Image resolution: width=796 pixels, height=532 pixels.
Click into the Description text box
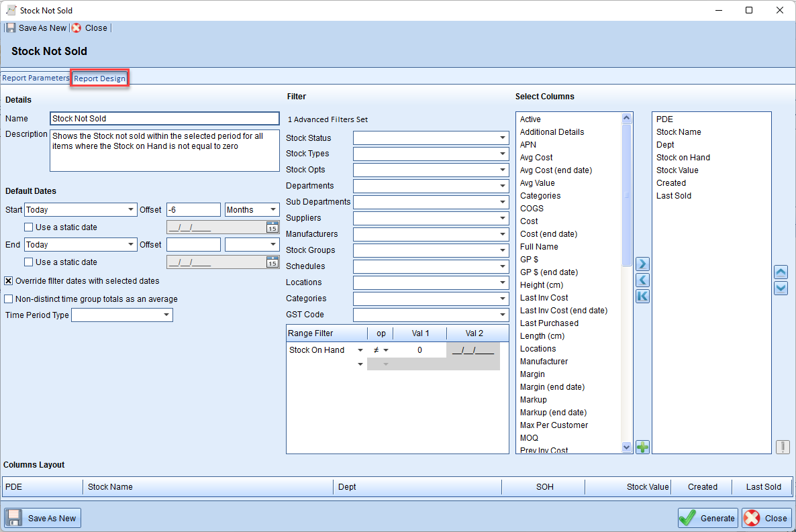point(164,151)
